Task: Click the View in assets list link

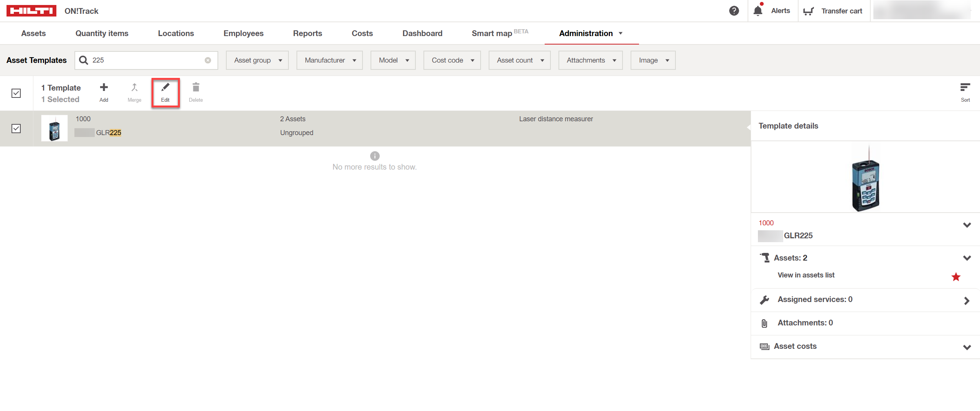Action: (x=806, y=275)
